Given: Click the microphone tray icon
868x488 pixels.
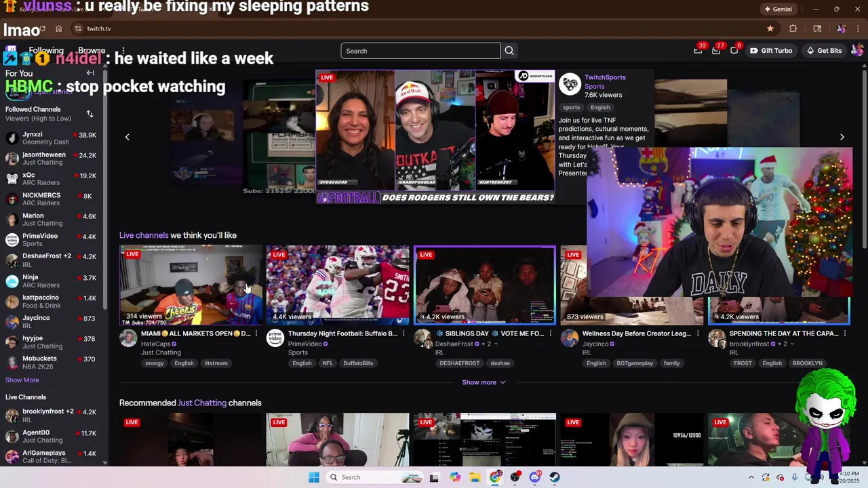Looking at the screenshot, I should pyautogui.click(x=795, y=477).
